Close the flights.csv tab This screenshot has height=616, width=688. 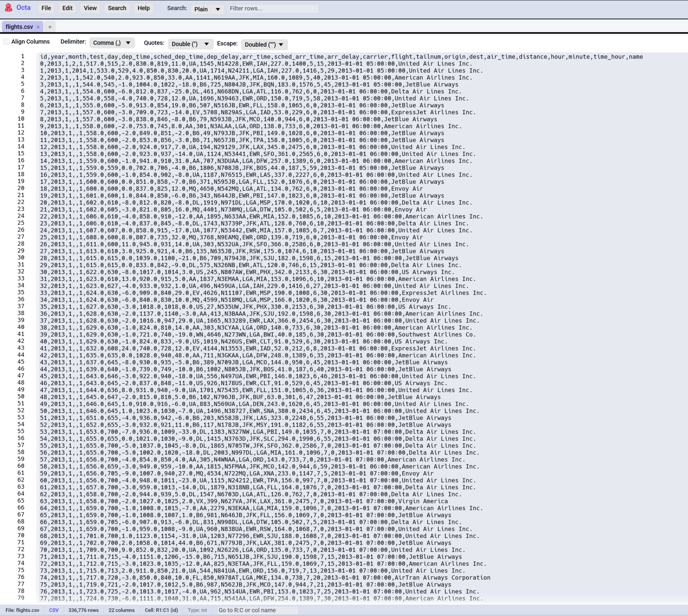coord(38,27)
